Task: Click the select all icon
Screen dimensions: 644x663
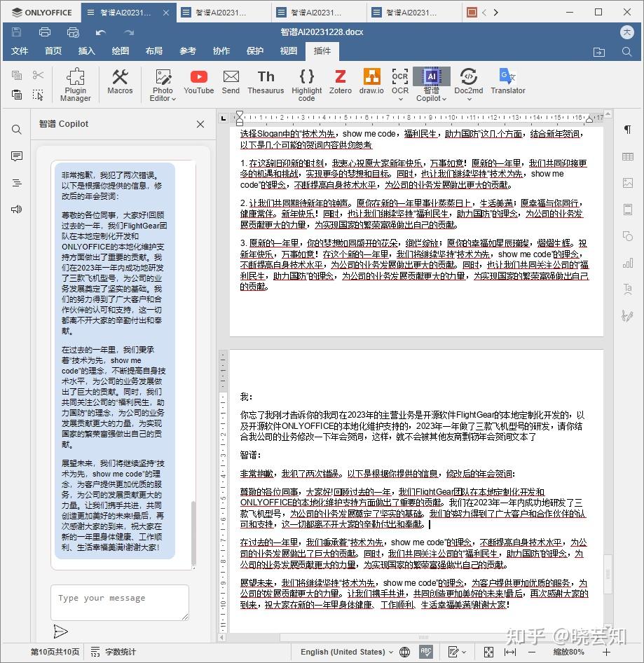Action: 38,95
